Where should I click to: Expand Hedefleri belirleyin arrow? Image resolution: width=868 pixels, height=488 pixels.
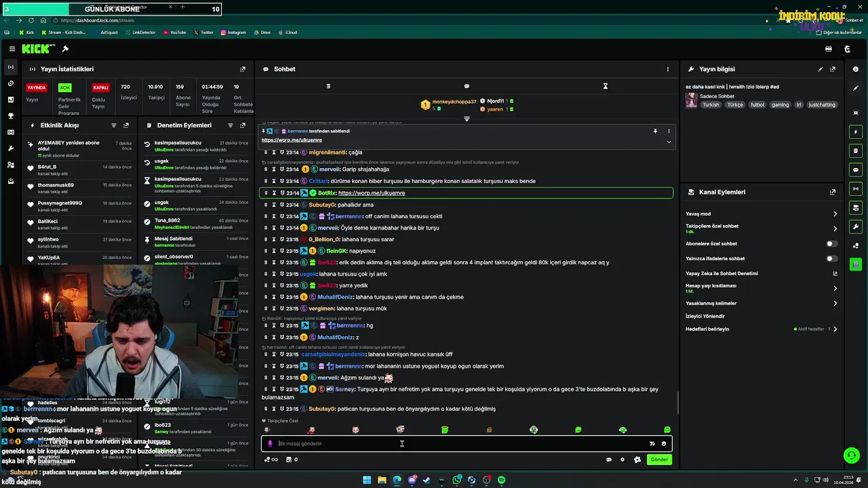(x=835, y=329)
